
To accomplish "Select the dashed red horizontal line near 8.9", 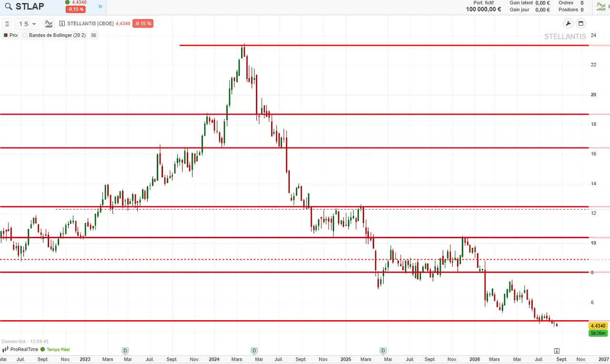I will pyautogui.click(x=295, y=259).
